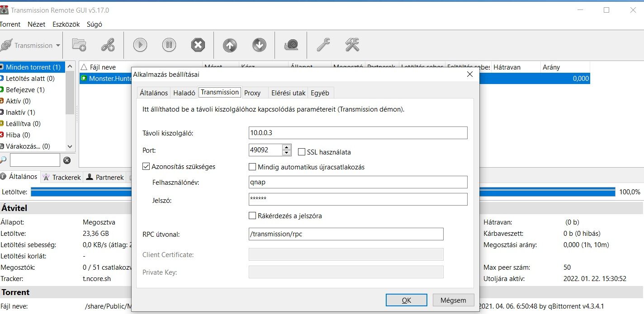
Task: Select Minden torrent (1) filter
Action: (x=33, y=67)
